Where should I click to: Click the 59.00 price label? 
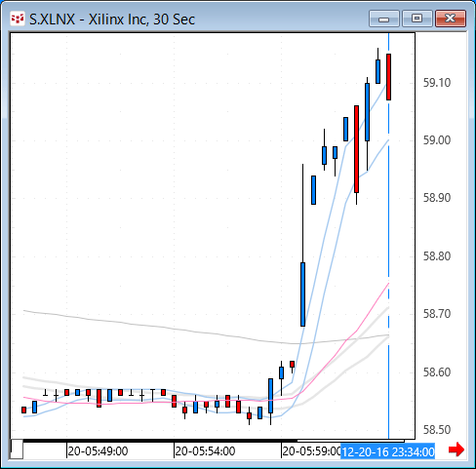437,140
